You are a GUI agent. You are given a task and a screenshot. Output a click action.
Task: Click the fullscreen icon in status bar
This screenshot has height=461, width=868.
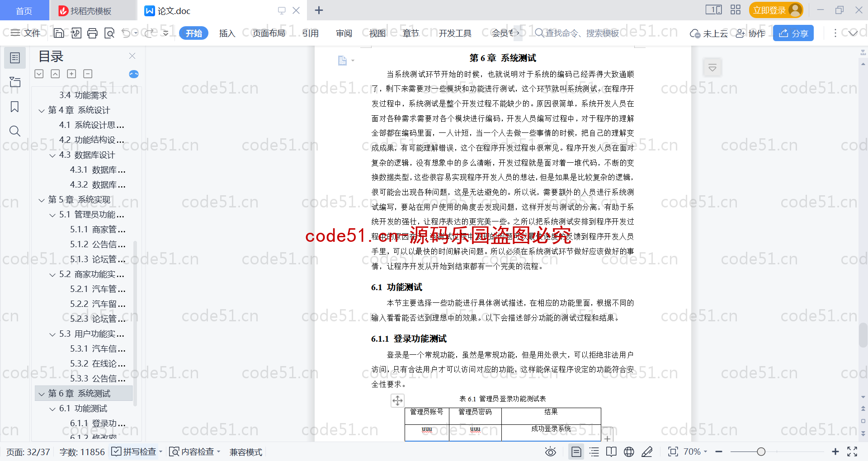[x=852, y=452]
